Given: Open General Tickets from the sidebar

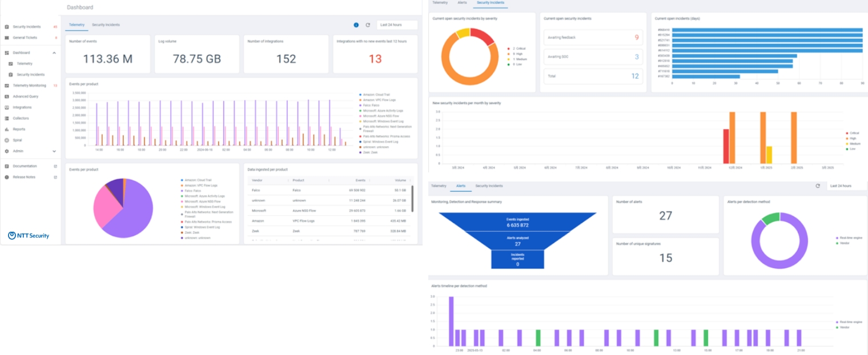Looking at the screenshot, I should pyautogui.click(x=25, y=38).
